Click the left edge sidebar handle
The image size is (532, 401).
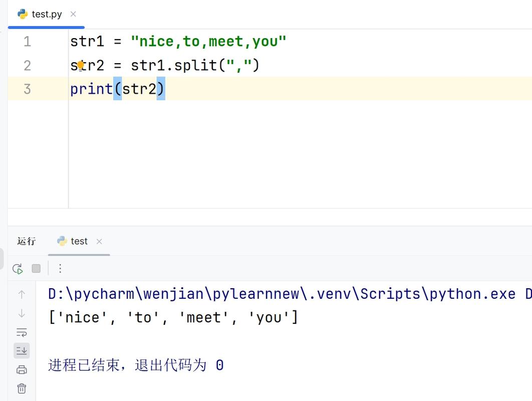(x=2, y=259)
